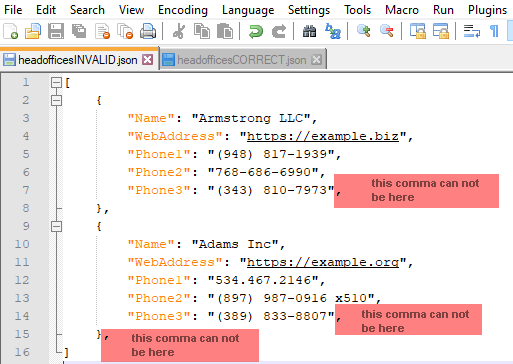Open the Tools menu
The width and height of the screenshot is (513, 364).
357,10
